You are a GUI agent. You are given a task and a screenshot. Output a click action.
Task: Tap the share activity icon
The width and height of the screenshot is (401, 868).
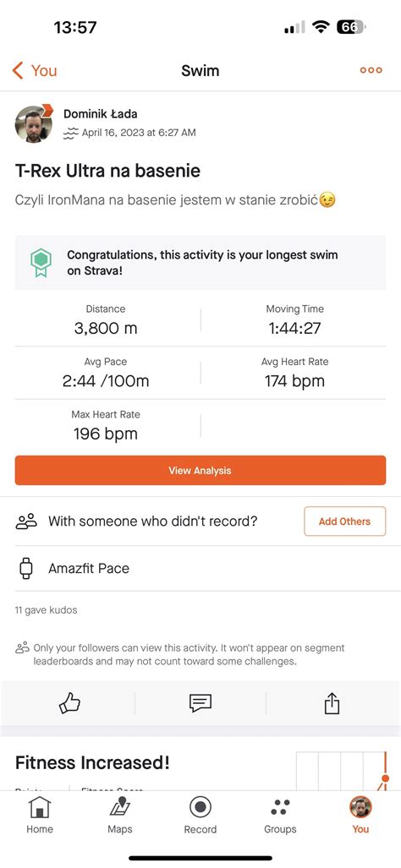click(332, 703)
